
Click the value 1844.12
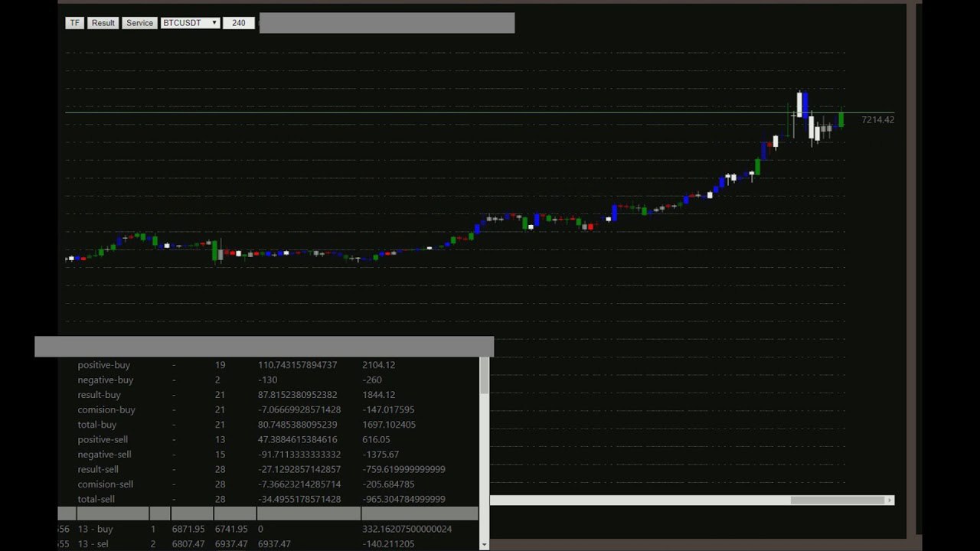click(378, 395)
